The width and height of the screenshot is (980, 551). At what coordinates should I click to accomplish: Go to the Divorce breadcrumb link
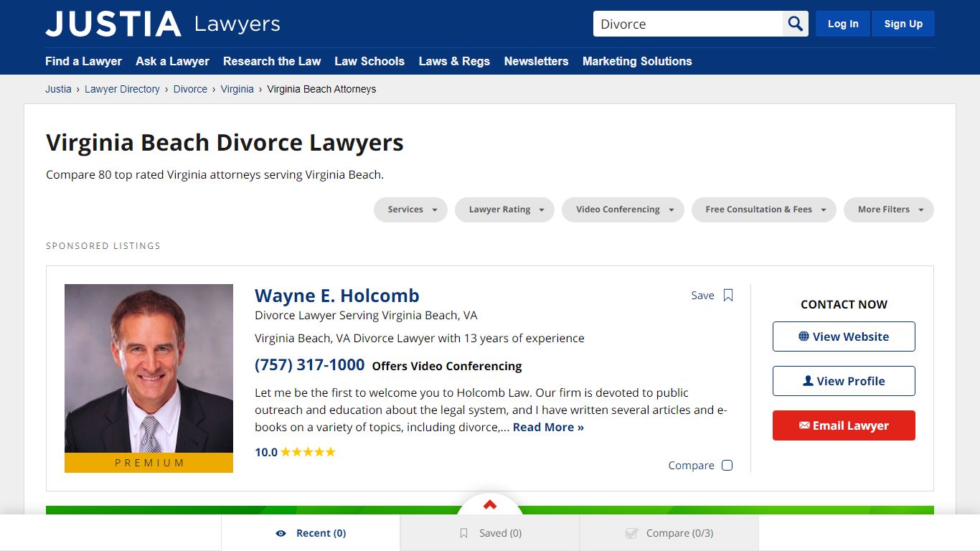click(190, 89)
